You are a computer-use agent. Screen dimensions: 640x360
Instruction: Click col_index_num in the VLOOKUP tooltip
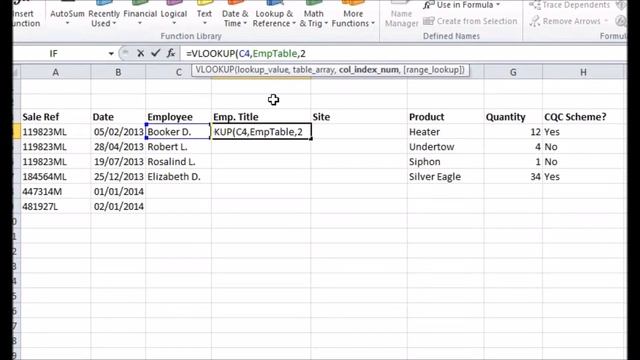[369, 70]
